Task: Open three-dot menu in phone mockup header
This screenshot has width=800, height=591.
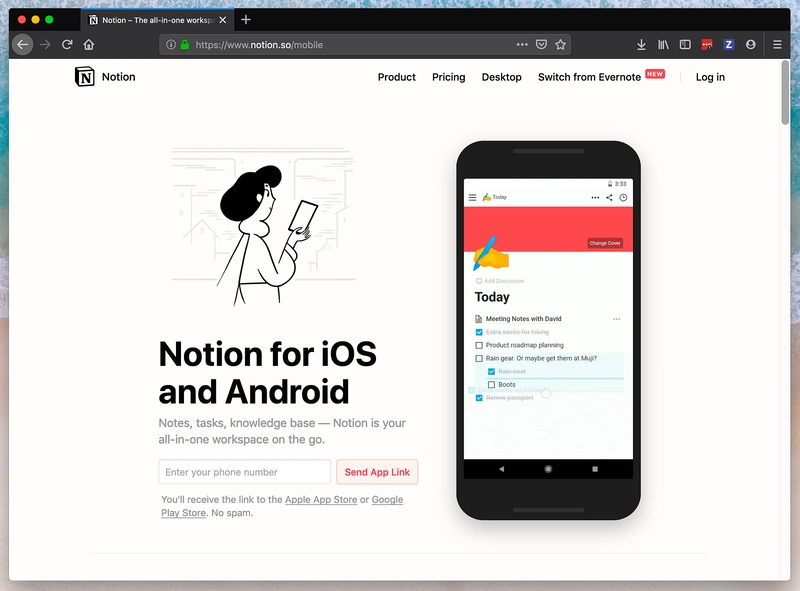Action: click(595, 198)
